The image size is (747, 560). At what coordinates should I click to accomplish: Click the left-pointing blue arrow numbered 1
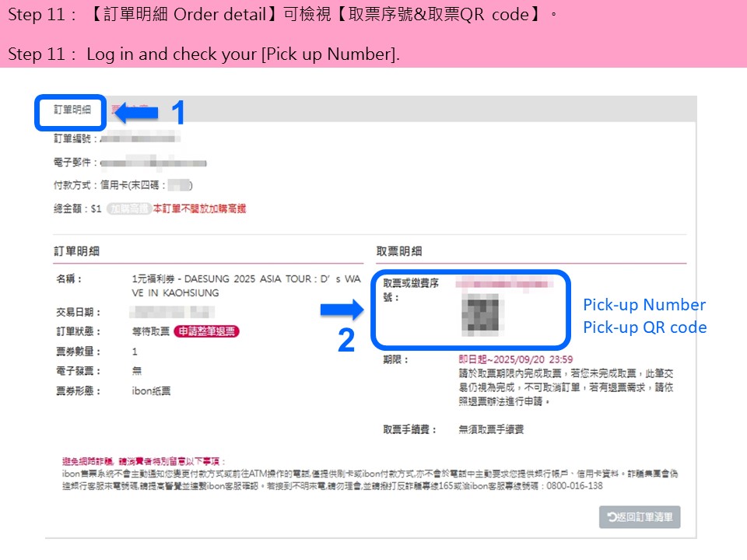coord(137,113)
